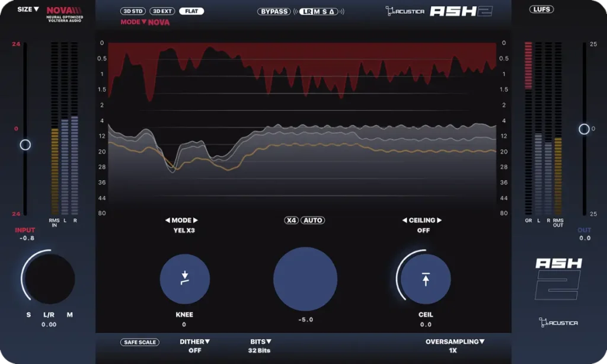Click next arrow beside MODE label
The height and width of the screenshot is (364, 607).
(196, 220)
